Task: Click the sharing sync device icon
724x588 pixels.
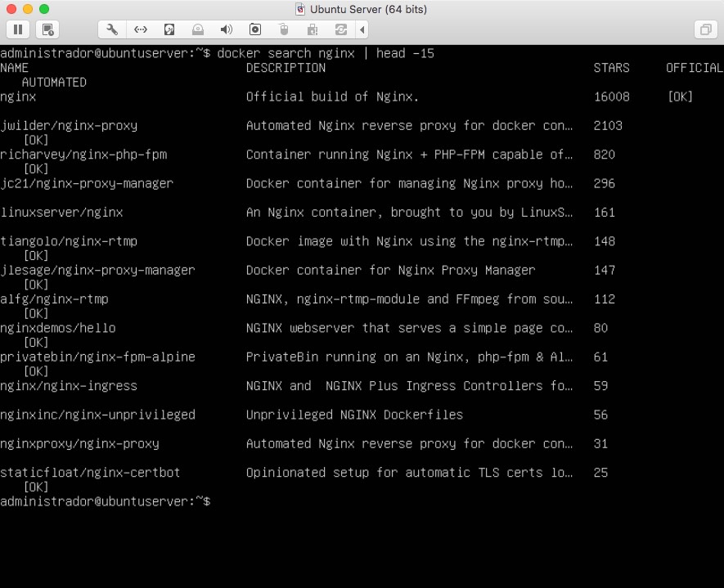Action: pos(341,30)
